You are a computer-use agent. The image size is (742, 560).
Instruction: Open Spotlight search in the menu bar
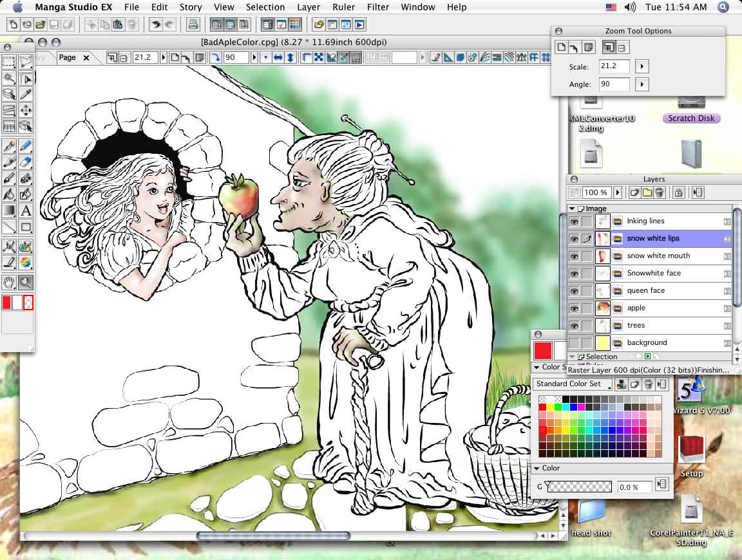(x=723, y=6)
